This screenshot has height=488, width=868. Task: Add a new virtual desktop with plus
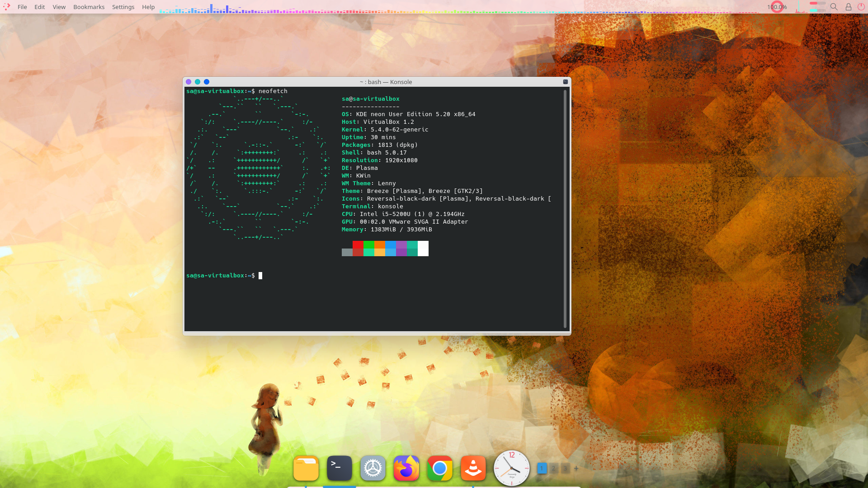click(x=576, y=469)
